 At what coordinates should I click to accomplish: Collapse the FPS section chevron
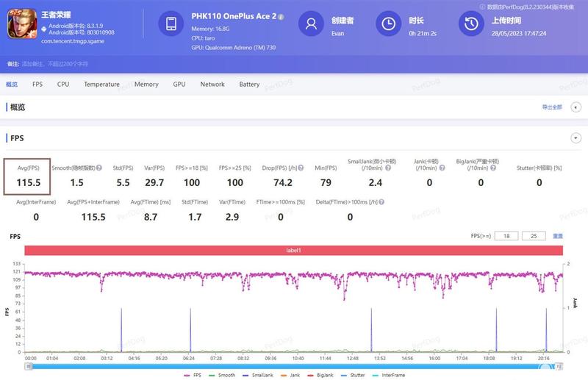576,138
